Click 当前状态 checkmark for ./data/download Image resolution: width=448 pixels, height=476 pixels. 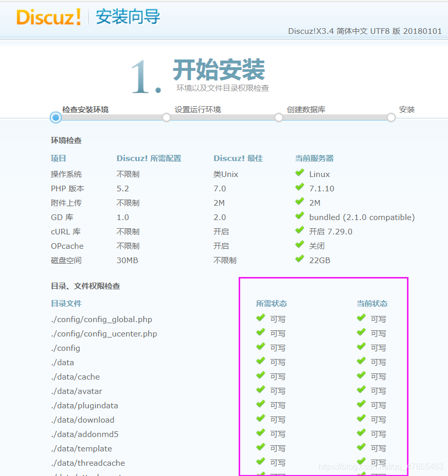click(361, 419)
